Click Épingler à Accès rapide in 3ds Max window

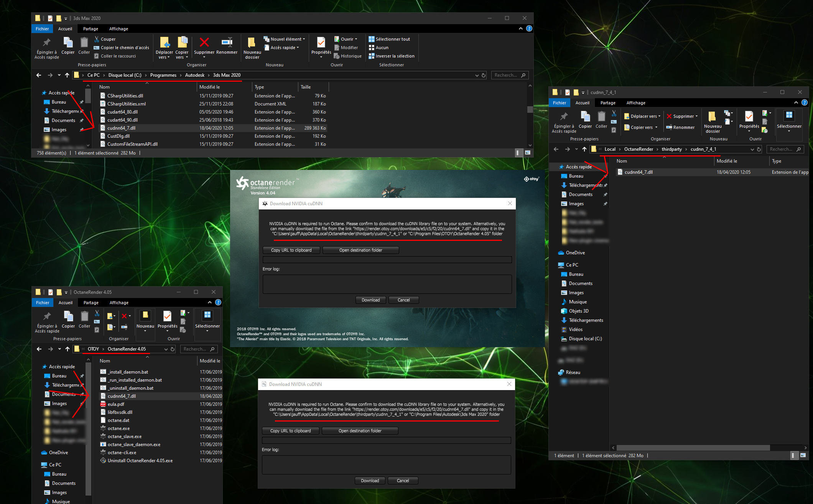coord(47,48)
